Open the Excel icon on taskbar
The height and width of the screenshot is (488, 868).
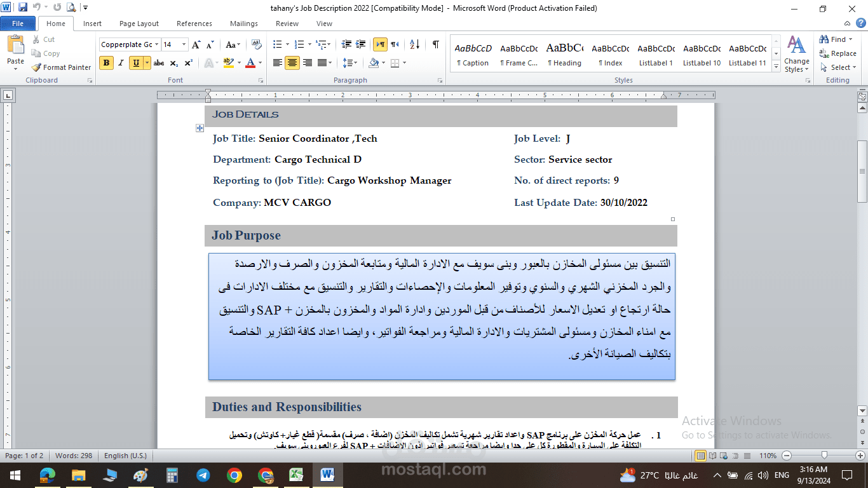(296, 475)
